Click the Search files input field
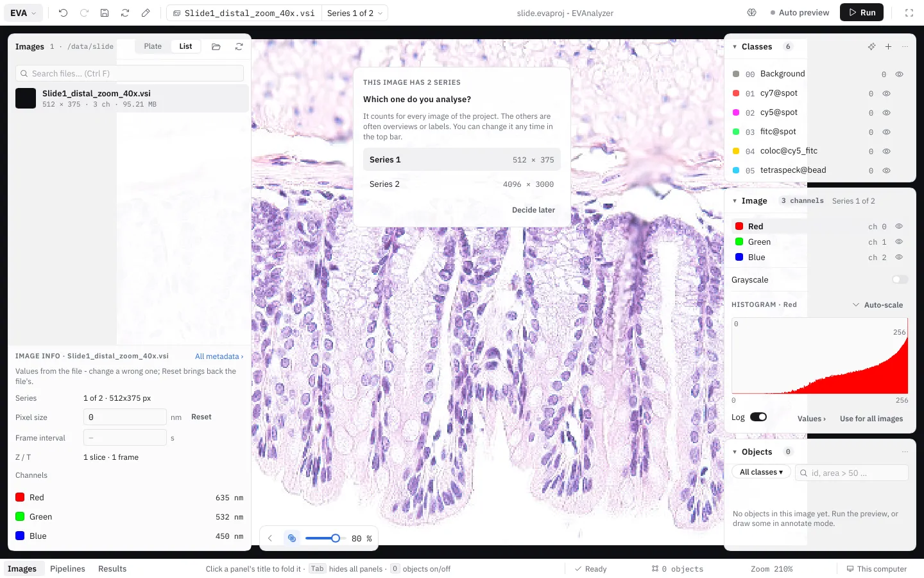This screenshot has width=924, height=578. 130,73
